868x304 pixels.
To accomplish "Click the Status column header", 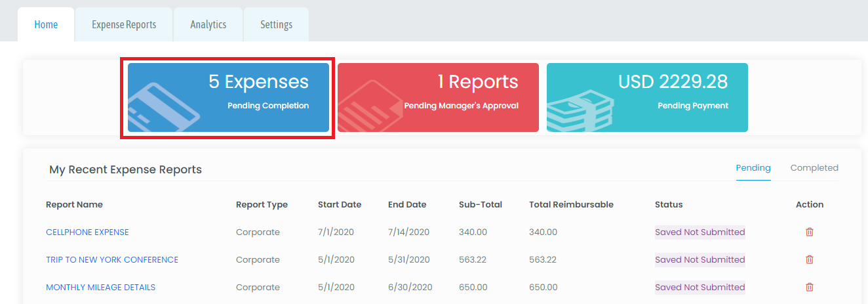I will [x=669, y=204].
